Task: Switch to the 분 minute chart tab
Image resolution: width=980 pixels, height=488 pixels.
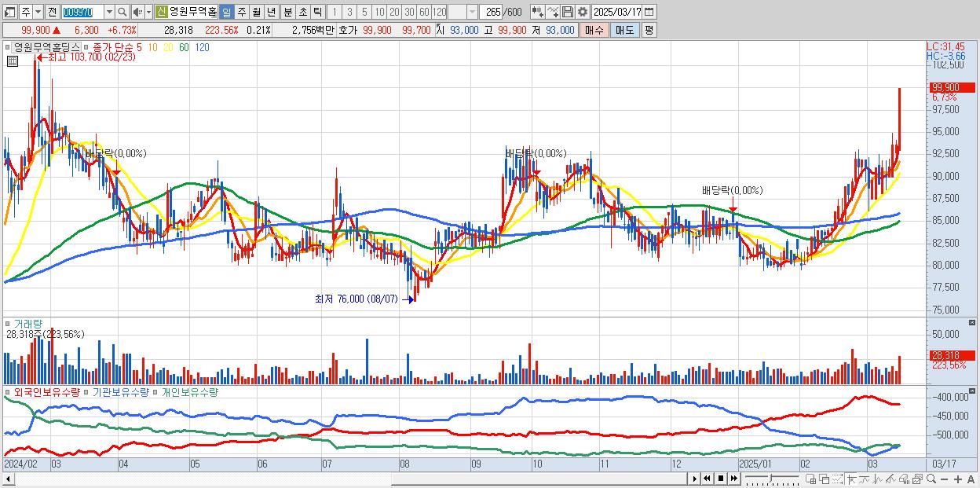Action: (287, 12)
